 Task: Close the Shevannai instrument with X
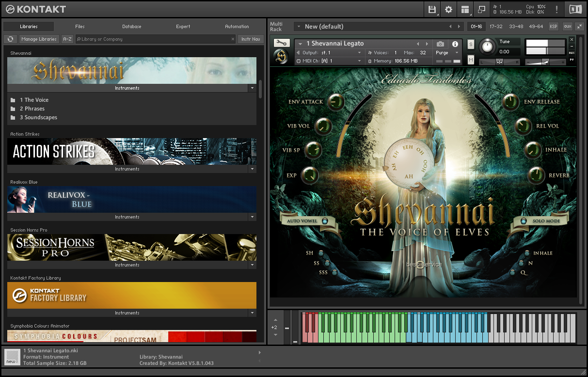(x=572, y=40)
